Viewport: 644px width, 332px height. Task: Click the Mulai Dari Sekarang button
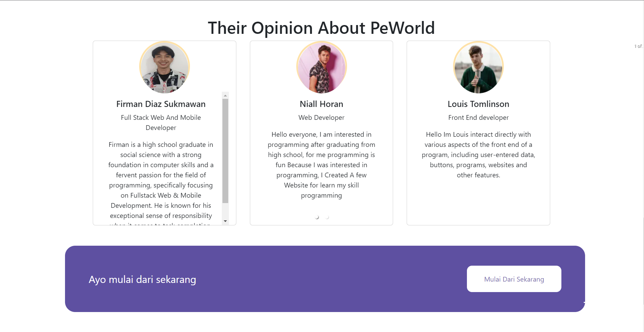pyautogui.click(x=514, y=279)
